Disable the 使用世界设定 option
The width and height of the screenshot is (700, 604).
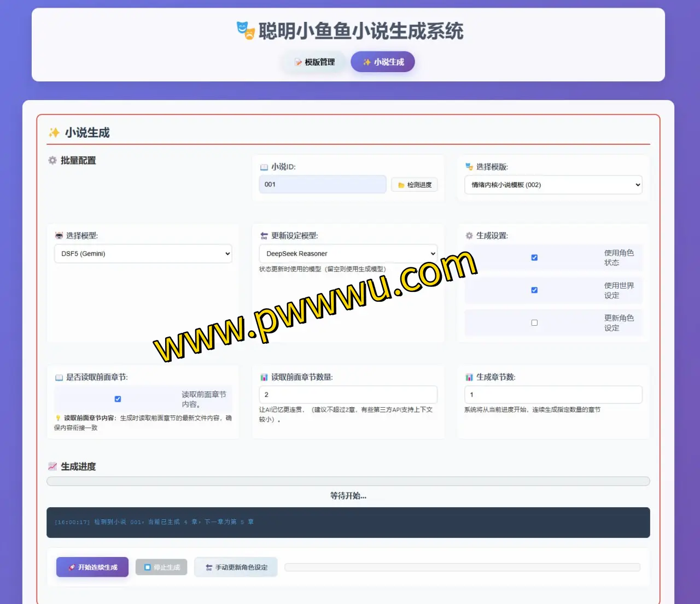coord(534,290)
